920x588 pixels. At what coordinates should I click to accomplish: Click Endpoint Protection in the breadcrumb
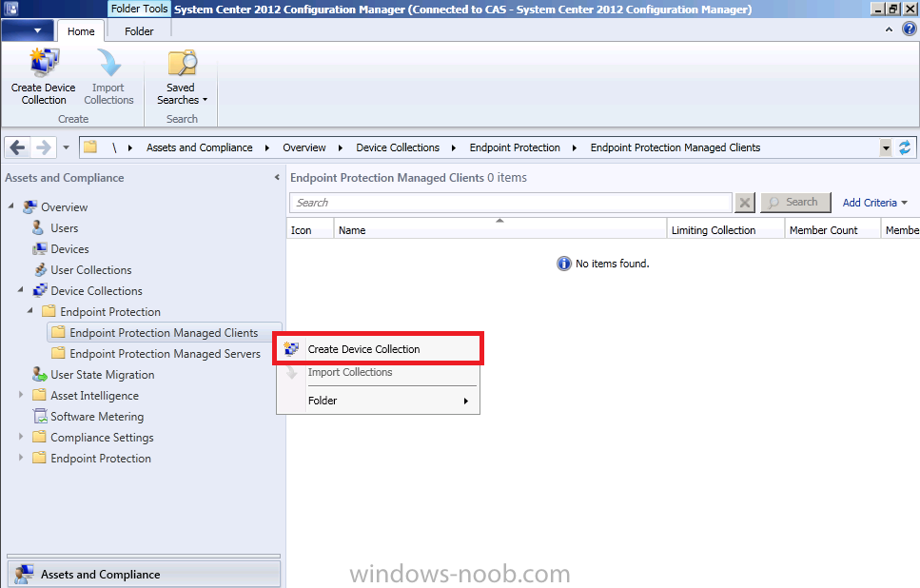(515, 147)
